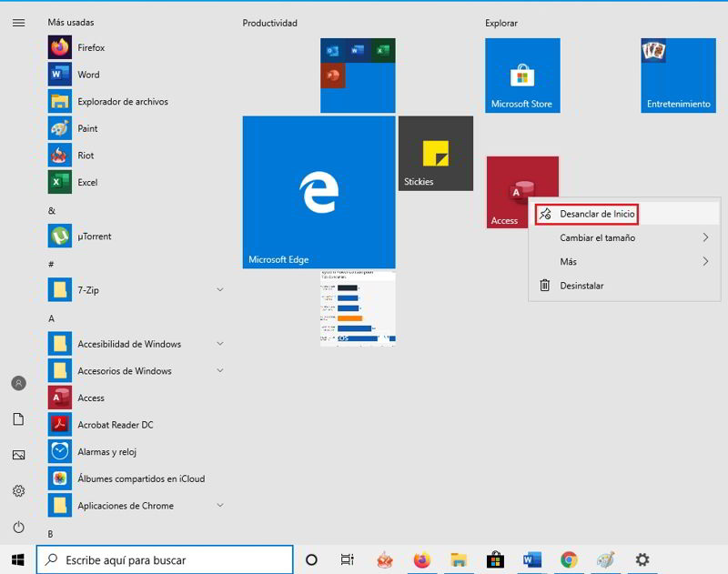Viewport: 728px width, 574px height.
Task: Click the power button in the sidebar
Action: [18, 528]
